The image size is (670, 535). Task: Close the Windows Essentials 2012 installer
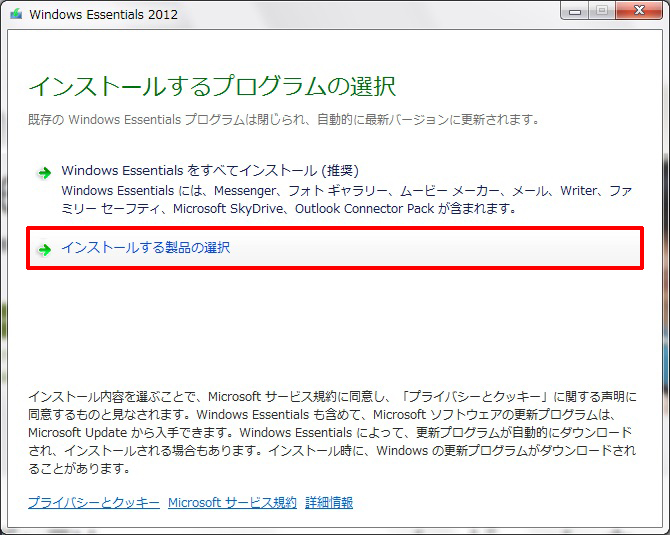[x=639, y=11]
